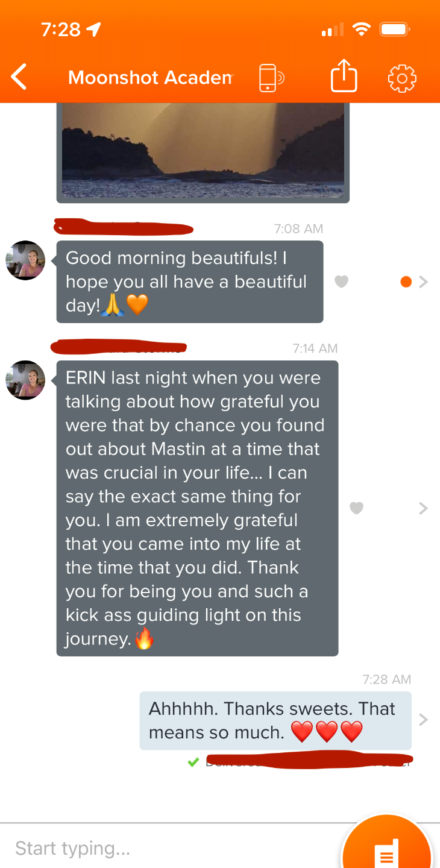440x868 pixels.
Task: Open chat settings gear icon
Action: (402, 78)
